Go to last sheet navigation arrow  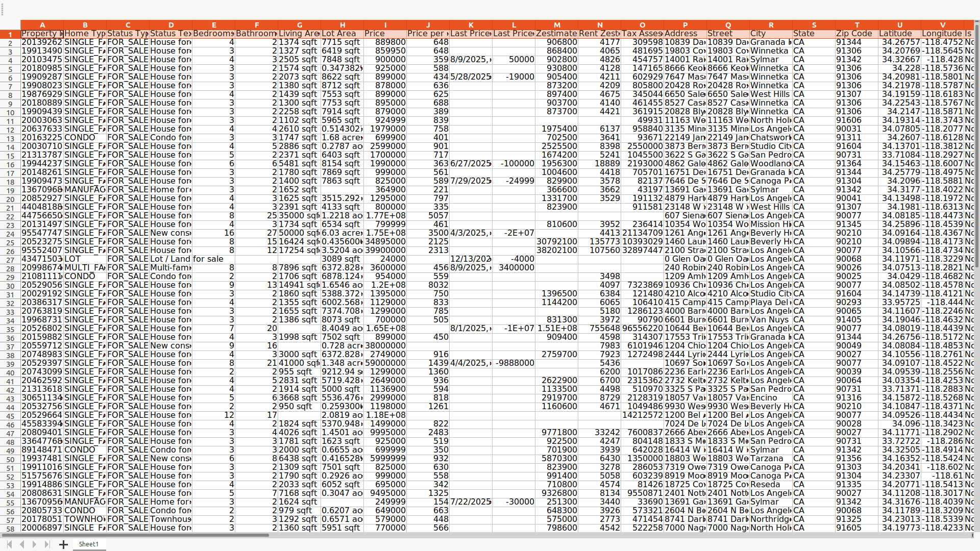[x=47, y=544]
